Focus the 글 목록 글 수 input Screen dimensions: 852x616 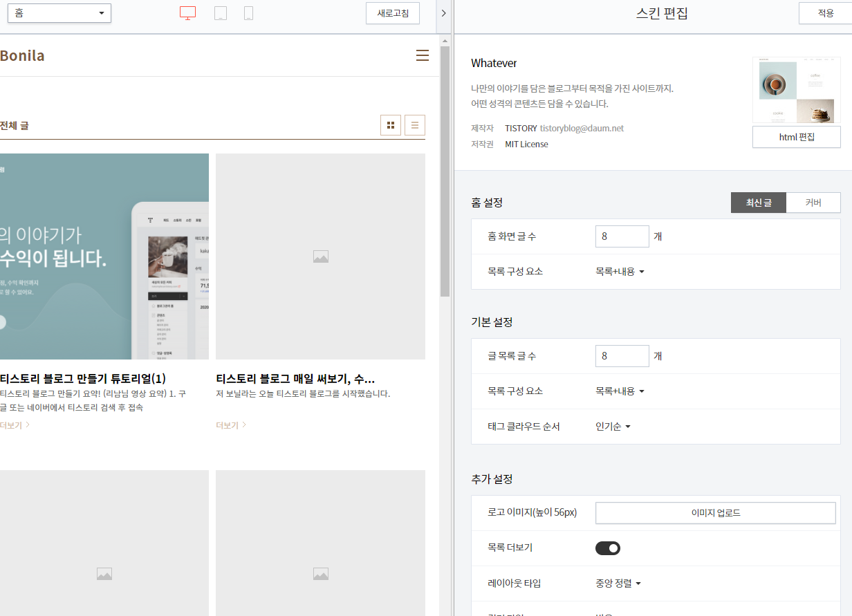pos(622,356)
